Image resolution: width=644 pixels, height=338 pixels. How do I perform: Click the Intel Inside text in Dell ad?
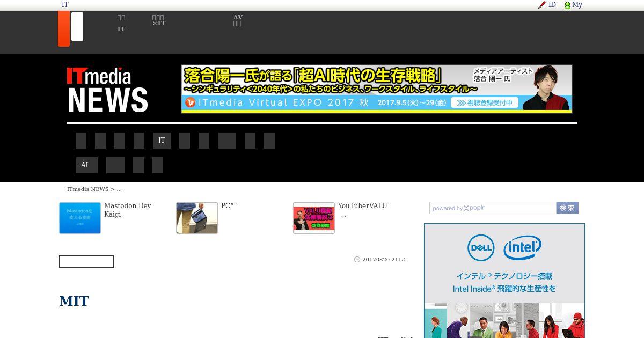(x=504, y=289)
